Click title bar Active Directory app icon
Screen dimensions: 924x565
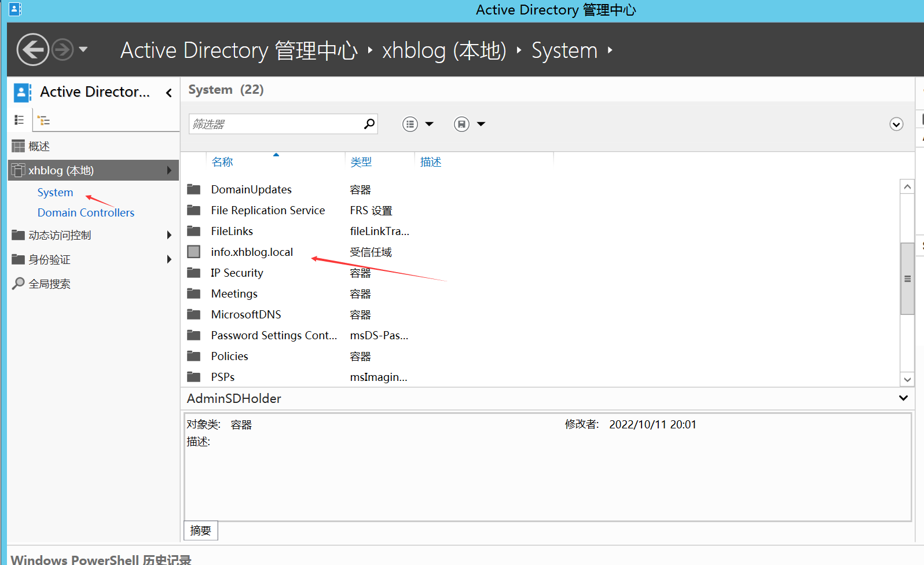(15, 9)
